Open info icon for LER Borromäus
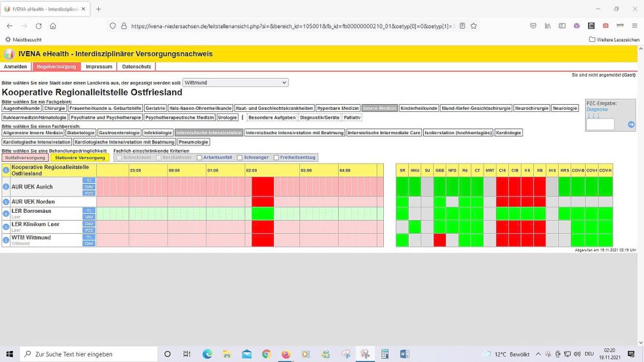The height and width of the screenshot is (362, 644). [6, 214]
